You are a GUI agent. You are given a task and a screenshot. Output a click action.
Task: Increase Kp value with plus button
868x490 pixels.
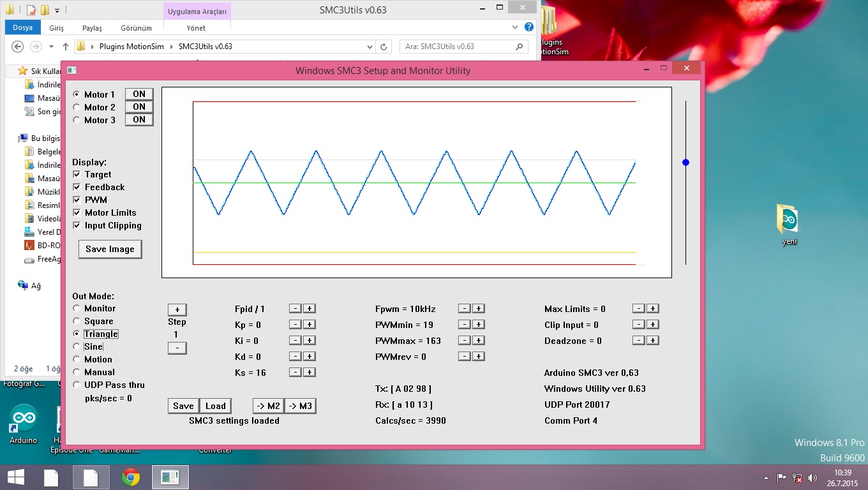tap(309, 325)
